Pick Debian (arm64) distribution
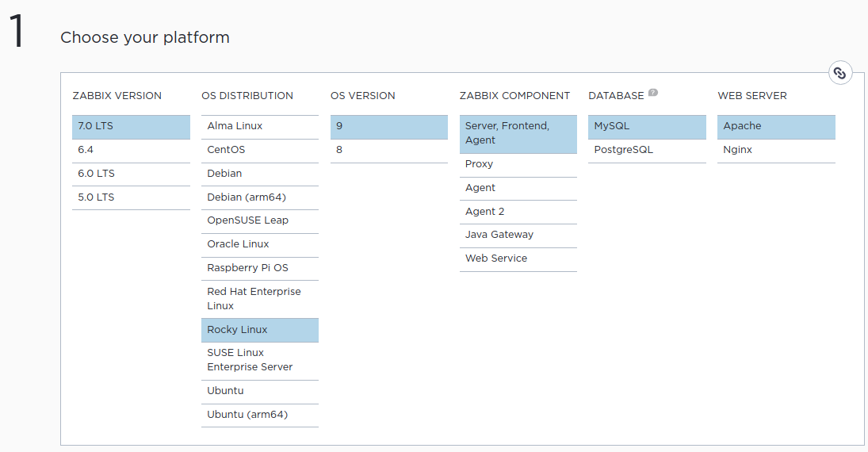 click(259, 197)
